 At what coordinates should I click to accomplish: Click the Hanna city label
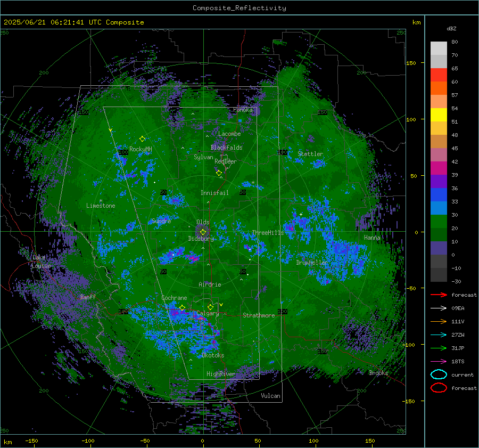click(x=372, y=238)
